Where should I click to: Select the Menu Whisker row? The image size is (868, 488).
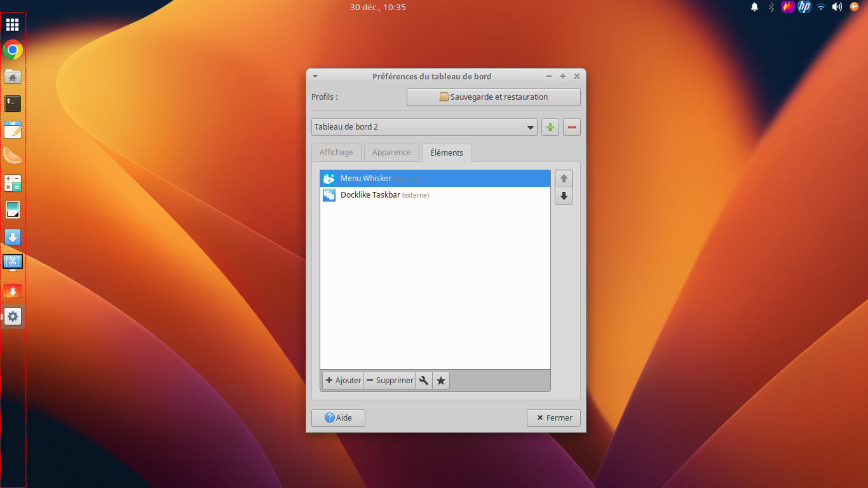click(435, 179)
